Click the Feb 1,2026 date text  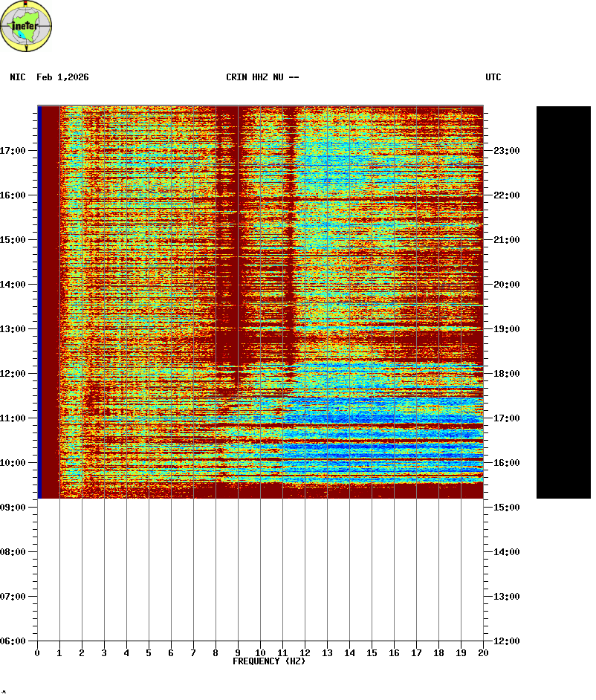tap(62, 77)
